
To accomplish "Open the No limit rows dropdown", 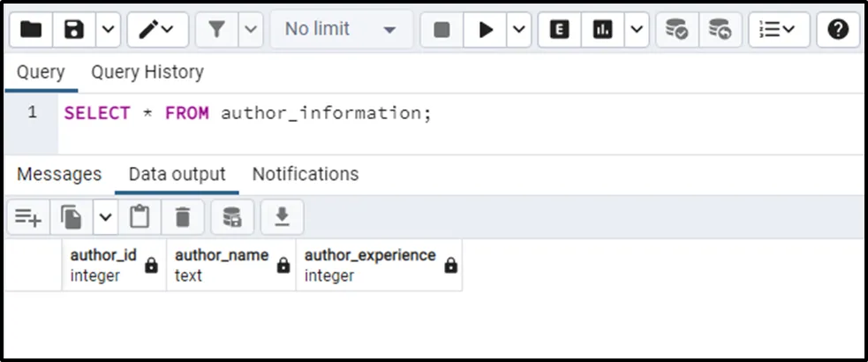I will 340,30.
